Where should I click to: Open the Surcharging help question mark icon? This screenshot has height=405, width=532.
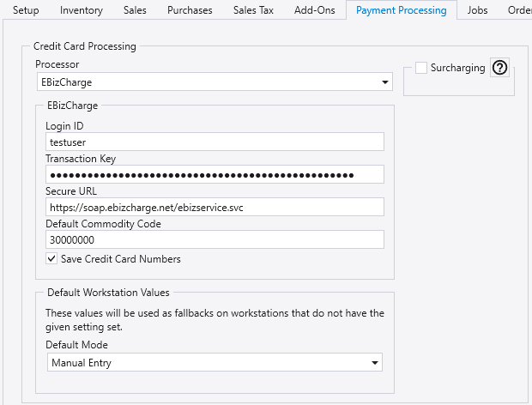(x=499, y=69)
